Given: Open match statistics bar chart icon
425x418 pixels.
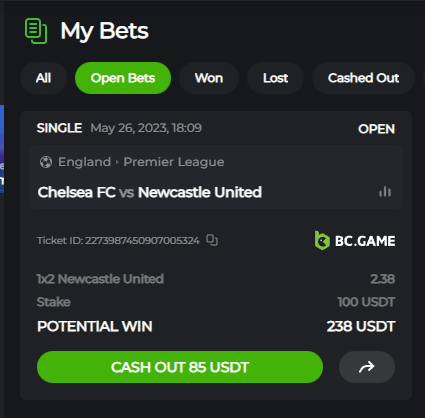Looking at the screenshot, I should click(385, 192).
